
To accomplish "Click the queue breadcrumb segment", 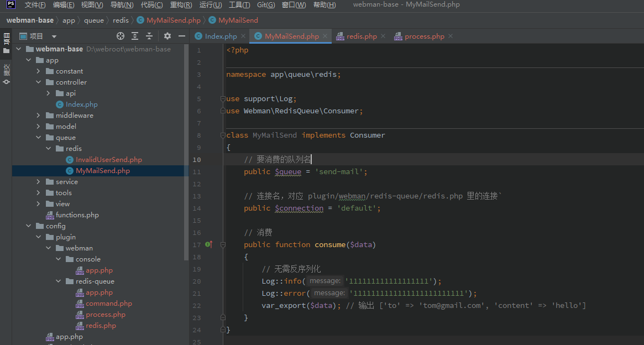I will coord(93,20).
